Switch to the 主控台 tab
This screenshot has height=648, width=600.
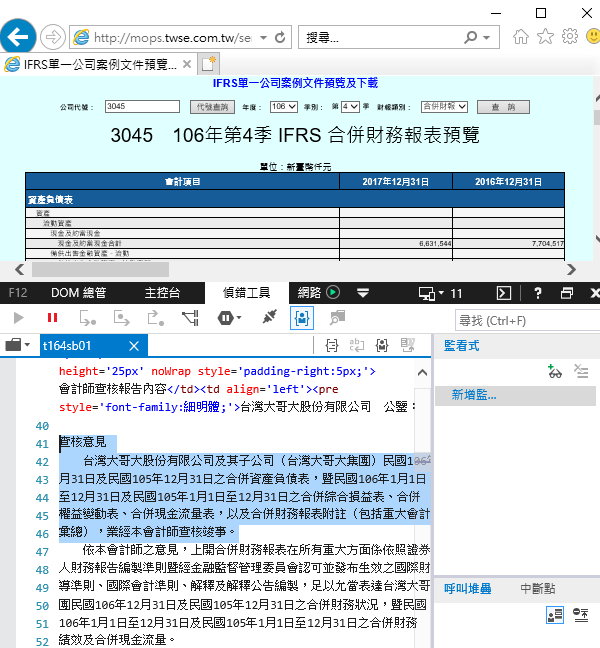coord(162,293)
